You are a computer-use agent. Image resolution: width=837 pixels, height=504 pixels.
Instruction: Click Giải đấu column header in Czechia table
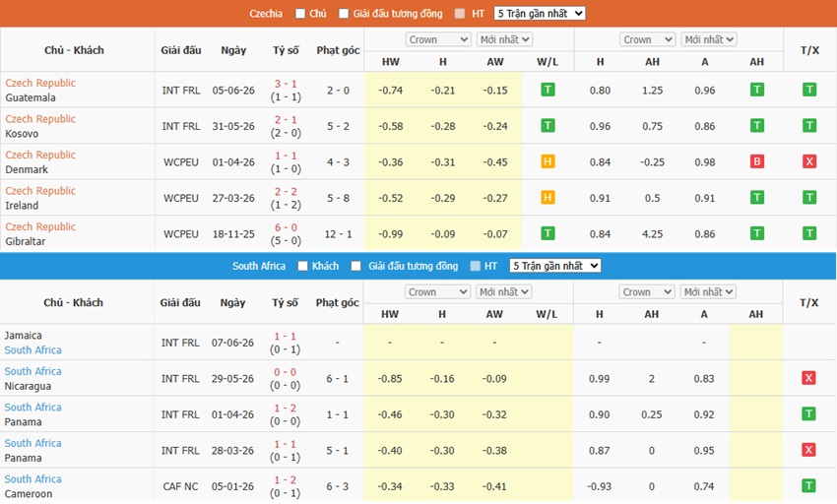click(181, 50)
